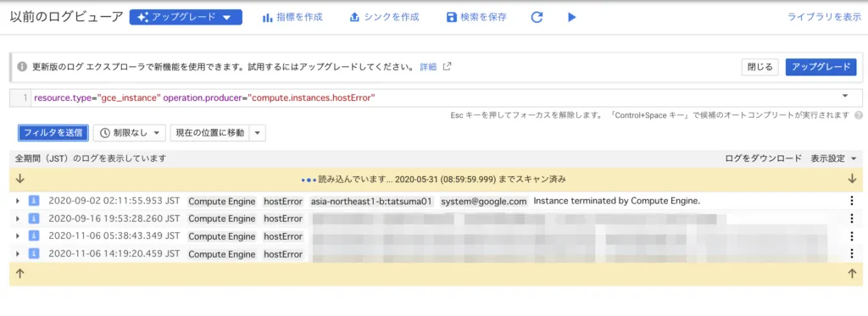
Task: Expand the 2020-11-06 14:19:20 log entry
Action: click(x=18, y=254)
